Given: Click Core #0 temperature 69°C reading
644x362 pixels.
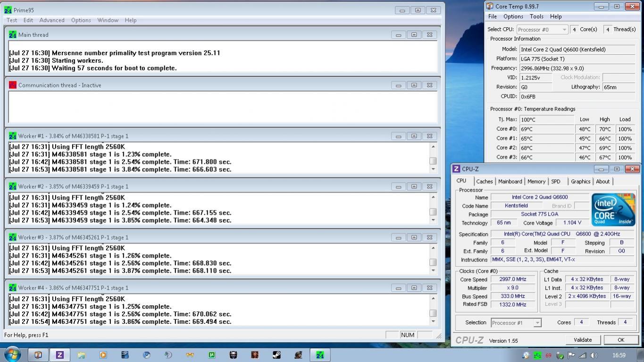Looking at the screenshot, I should pyautogui.click(x=546, y=129).
